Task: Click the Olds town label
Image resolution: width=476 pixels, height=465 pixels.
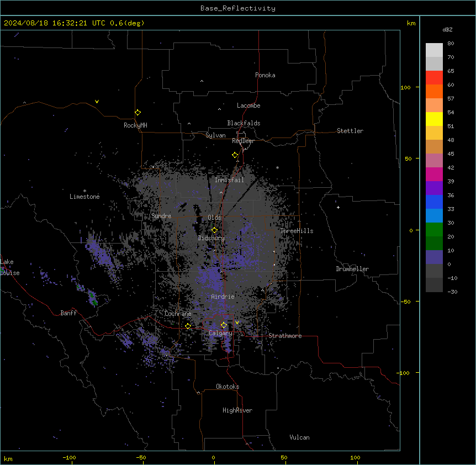Action: [x=214, y=218]
